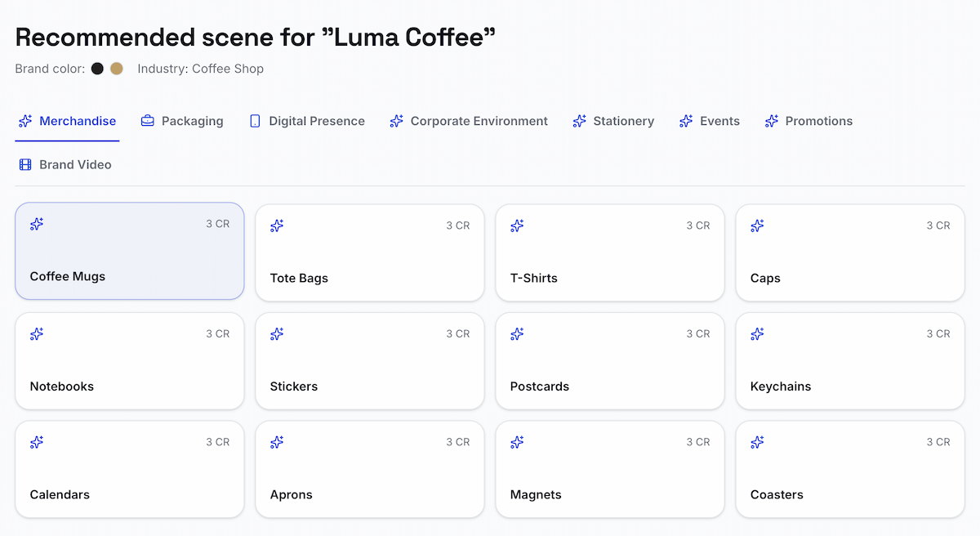Click the sparkle icon in Keychains card
The image size is (980, 536).
[757, 333]
